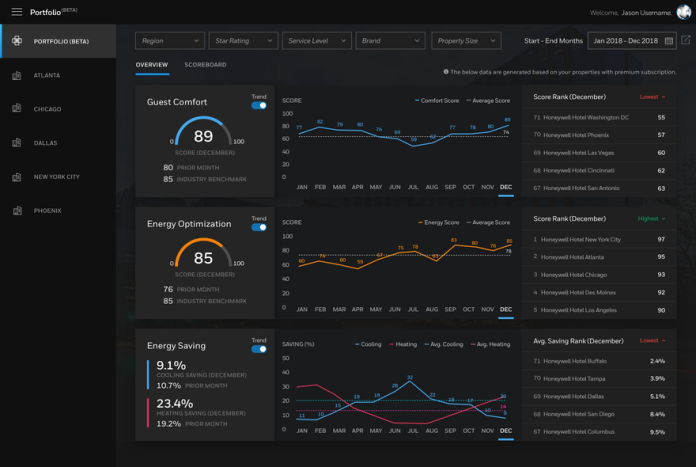Viewport: 696px width, 467px height.
Task: Expand the Star Rating dropdown
Action: 243,41
